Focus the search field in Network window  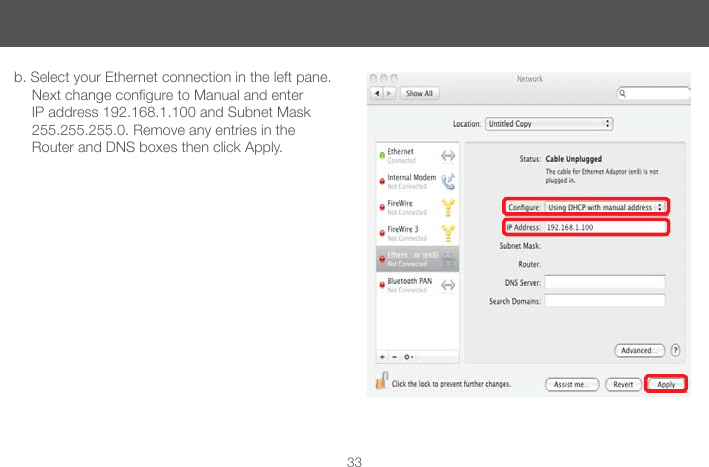tap(653, 93)
